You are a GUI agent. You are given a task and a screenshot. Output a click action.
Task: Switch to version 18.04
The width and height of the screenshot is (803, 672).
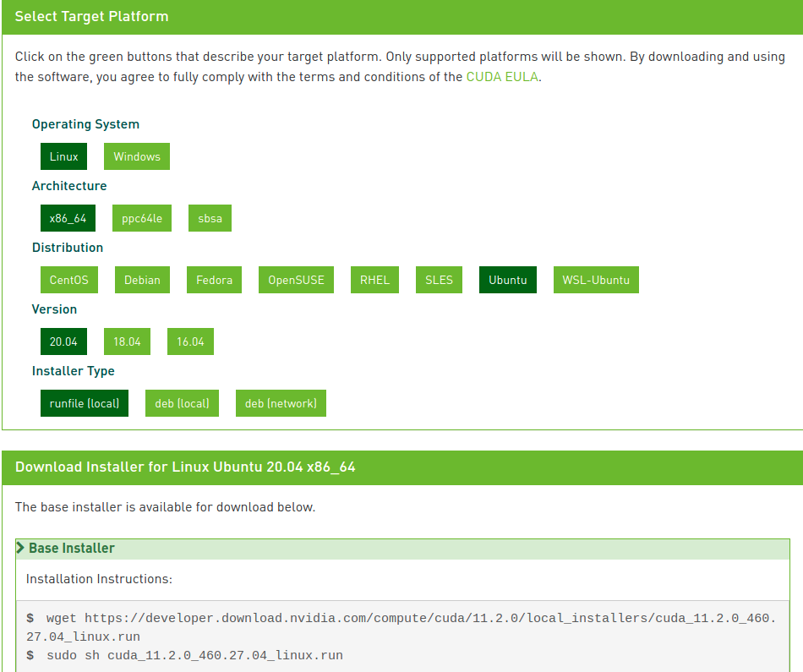127,341
